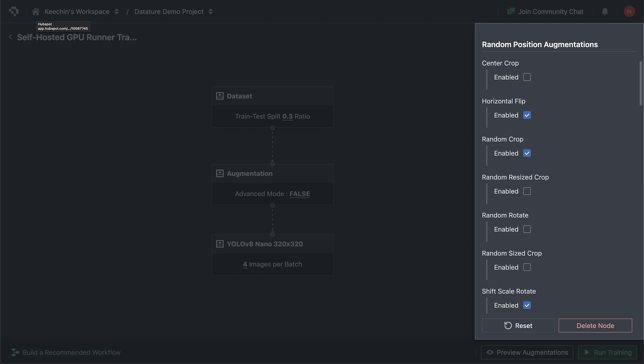644x364 pixels.
Task: Open notifications via the bell icon
Action: (x=605, y=11)
